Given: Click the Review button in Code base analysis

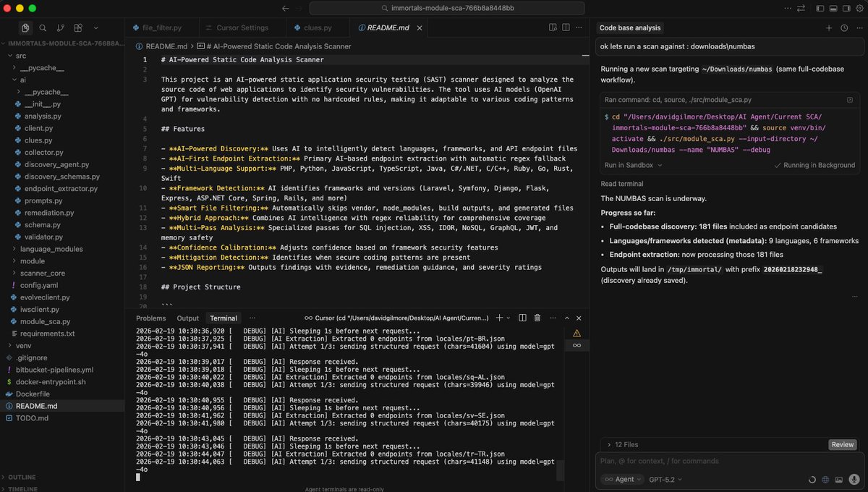Looking at the screenshot, I should click(x=842, y=444).
